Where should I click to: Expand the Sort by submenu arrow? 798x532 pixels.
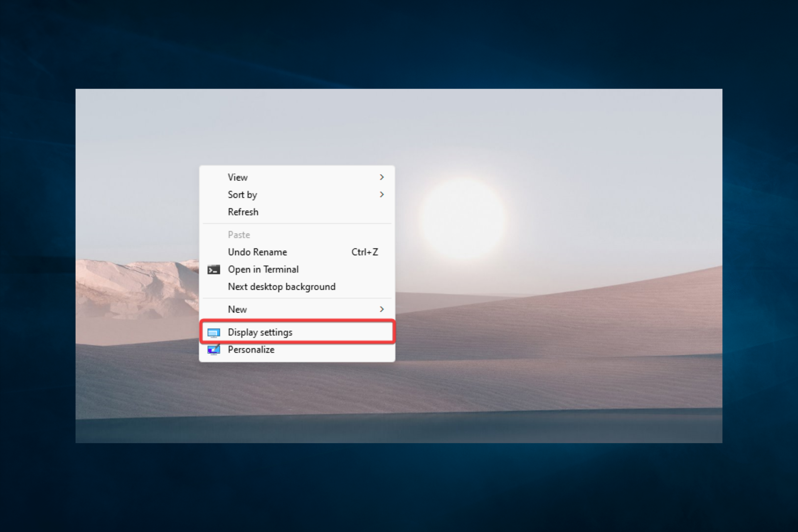pos(382,195)
